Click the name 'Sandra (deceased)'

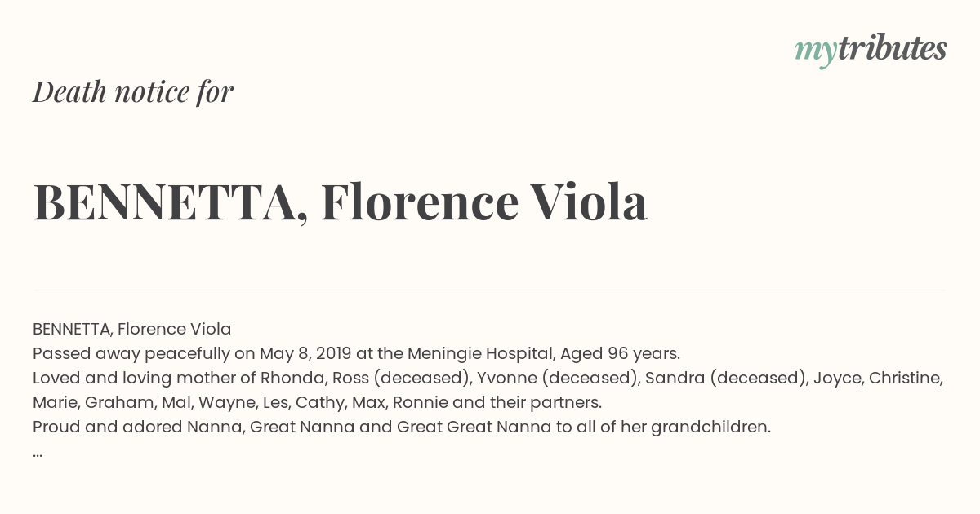click(725, 378)
